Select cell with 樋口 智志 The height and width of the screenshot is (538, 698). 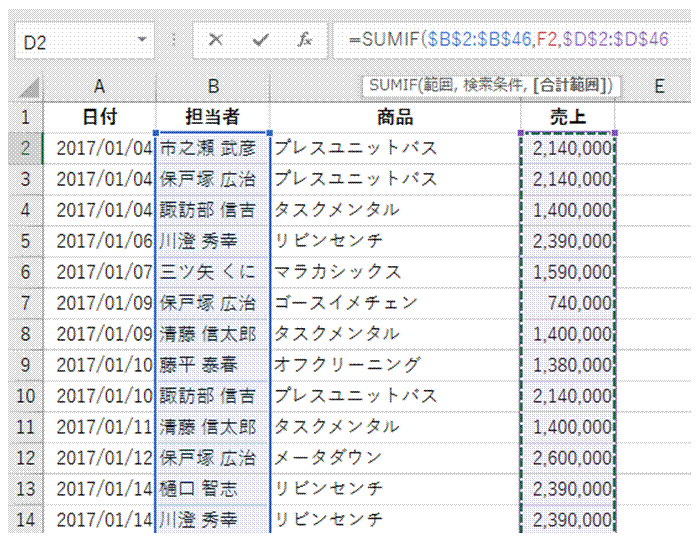pyautogui.click(x=213, y=489)
